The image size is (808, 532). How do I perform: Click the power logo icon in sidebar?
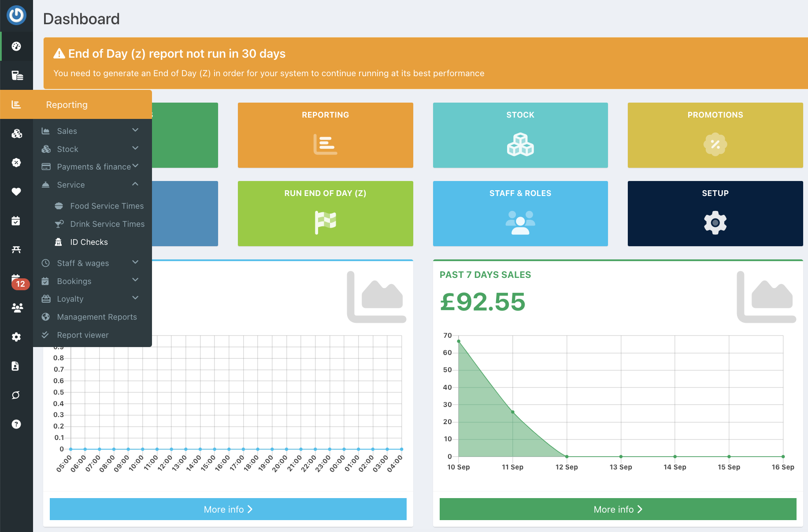tap(16, 15)
